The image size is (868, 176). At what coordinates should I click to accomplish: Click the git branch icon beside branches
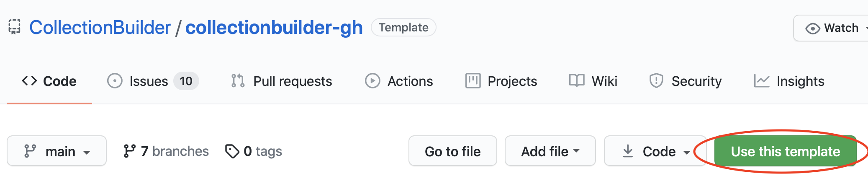[130, 151]
